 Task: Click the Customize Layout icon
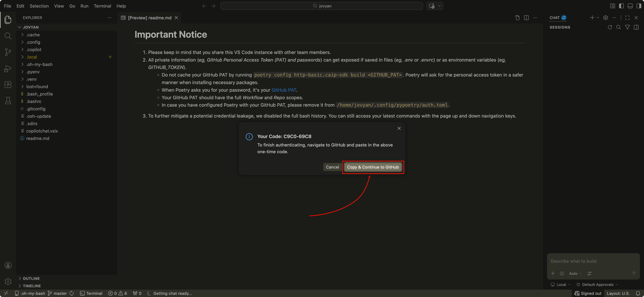613,6
